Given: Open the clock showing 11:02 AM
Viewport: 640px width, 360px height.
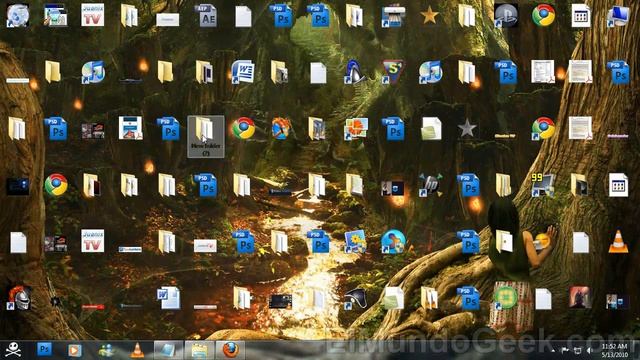Looking at the screenshot, I should tap(614, 350).
